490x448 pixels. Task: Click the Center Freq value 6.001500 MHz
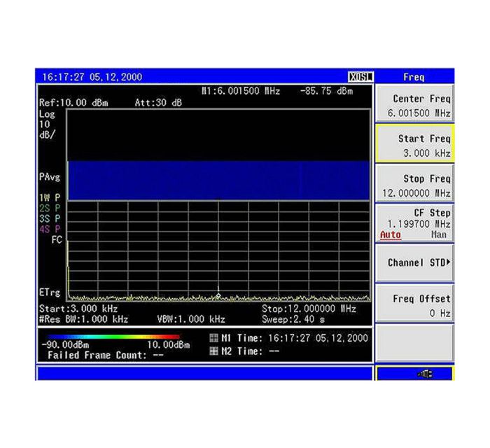[x=419, y=113]
